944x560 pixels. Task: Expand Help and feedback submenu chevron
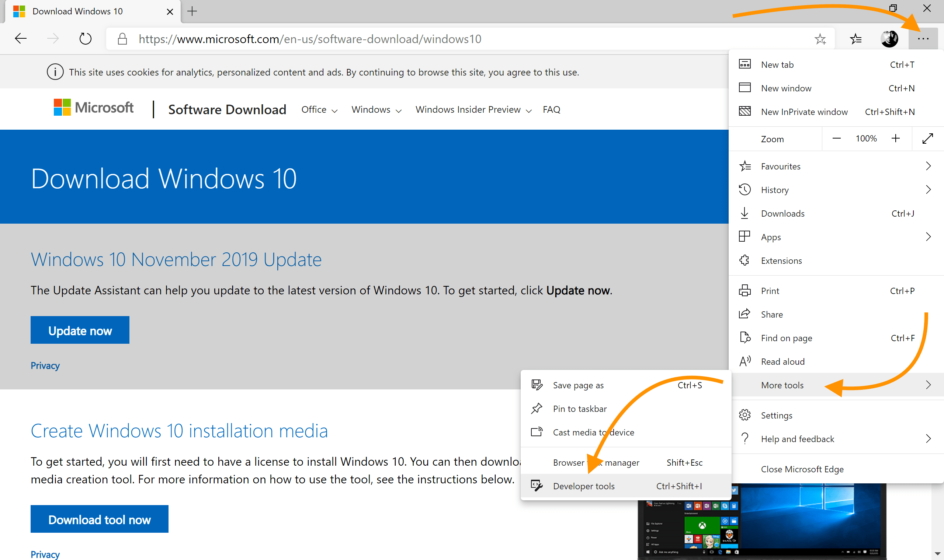pos(929,438)
